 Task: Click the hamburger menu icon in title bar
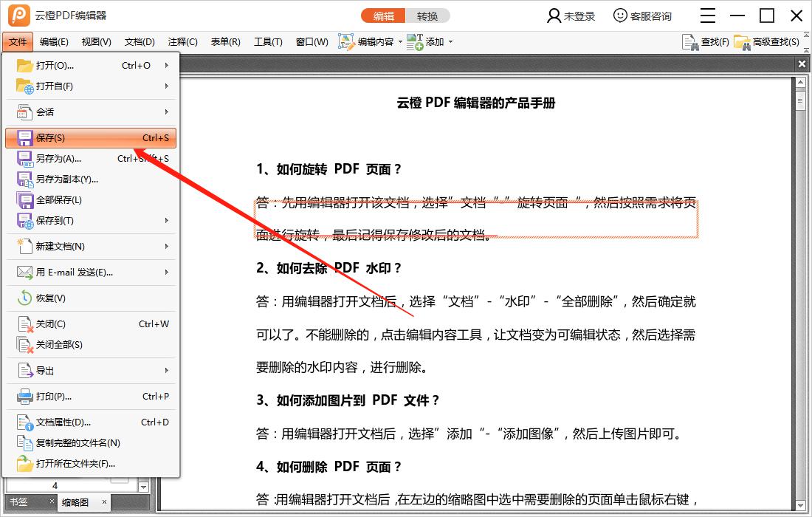(707, 16)
